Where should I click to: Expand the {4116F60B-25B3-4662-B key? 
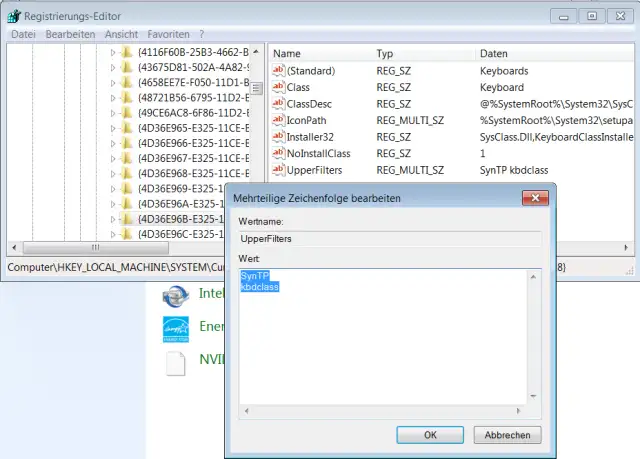(x=113, y=52)
